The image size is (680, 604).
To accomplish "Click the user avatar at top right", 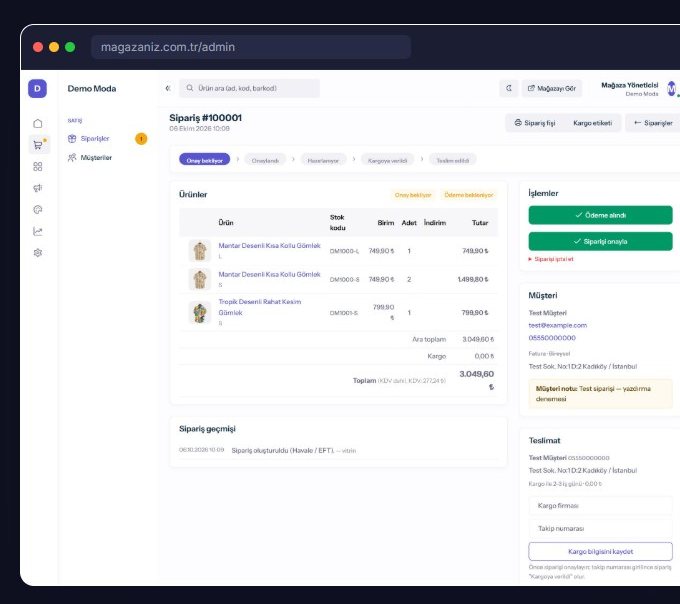I will [671, 88].
